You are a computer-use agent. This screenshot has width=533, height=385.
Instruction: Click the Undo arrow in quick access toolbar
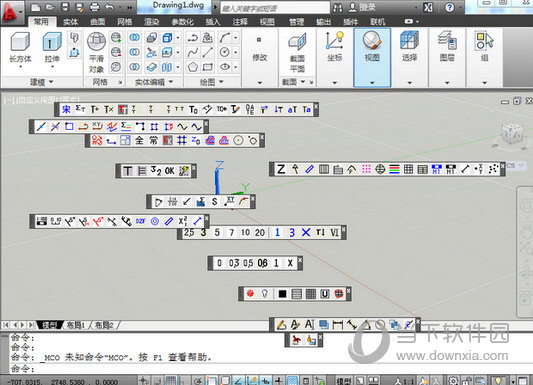(109, 7)
